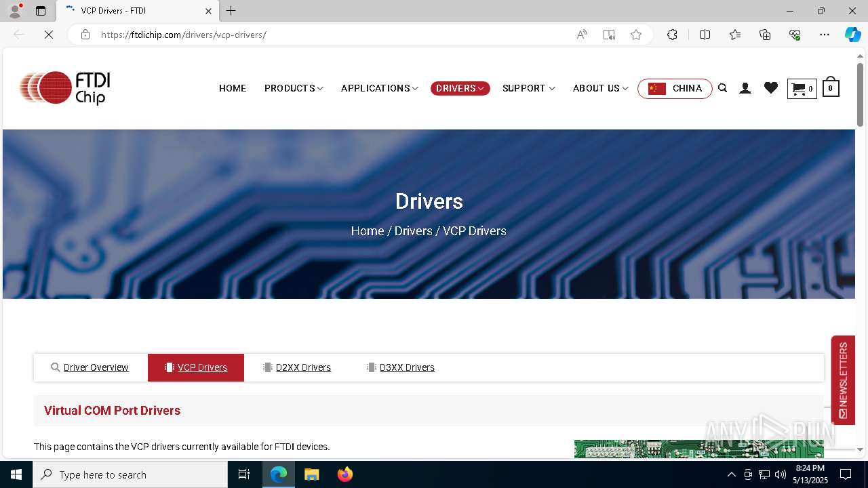Close the VCP Drivers tab
The width and height of the screenshot is (868, 488).
[x=208, y=11]
